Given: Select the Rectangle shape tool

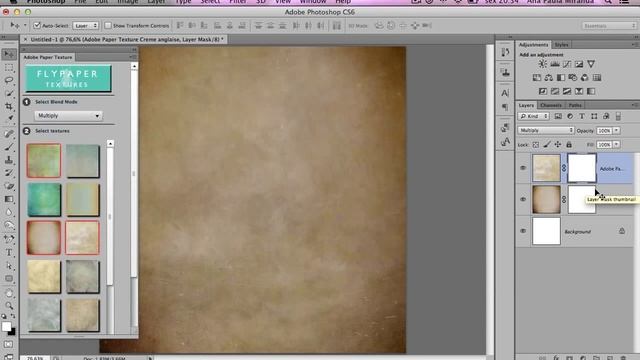Looking at the screenshot, I should click(x=9, y=279).
